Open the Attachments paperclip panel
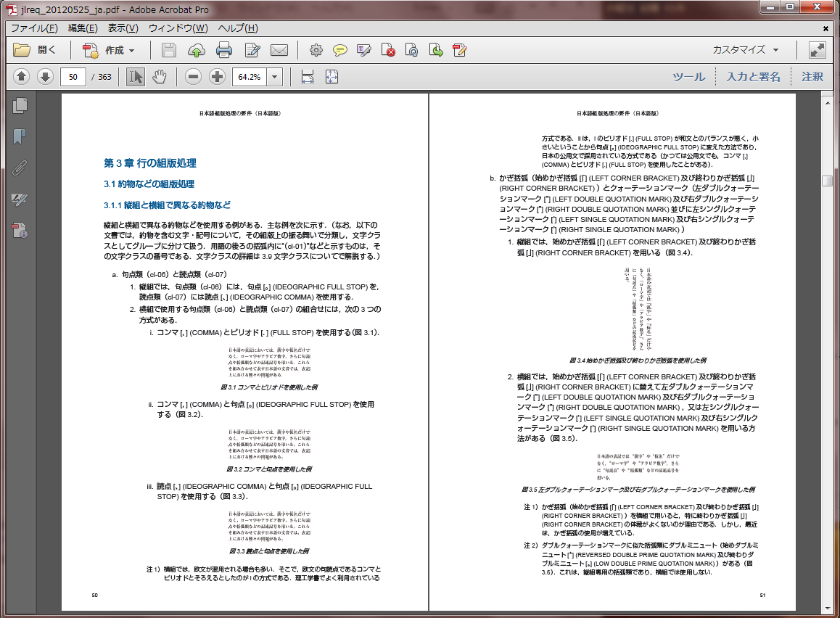 click(x=20, y=168)
